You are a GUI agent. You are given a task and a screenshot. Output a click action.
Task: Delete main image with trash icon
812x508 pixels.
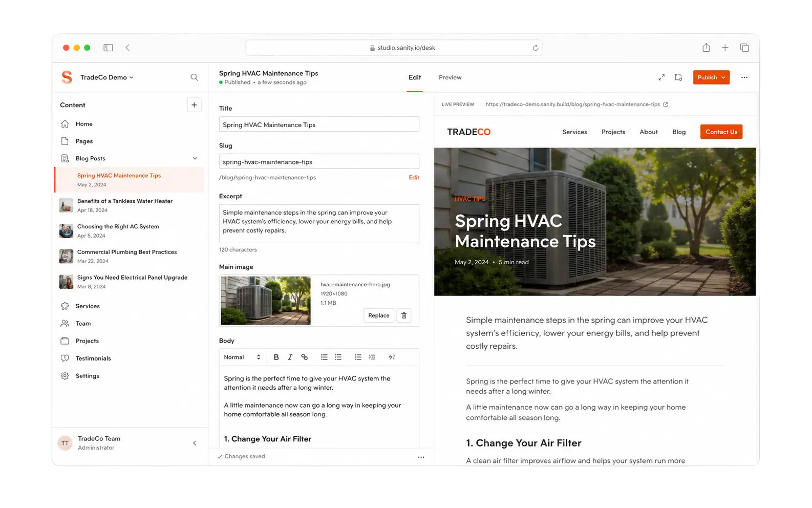pos(404,315)
